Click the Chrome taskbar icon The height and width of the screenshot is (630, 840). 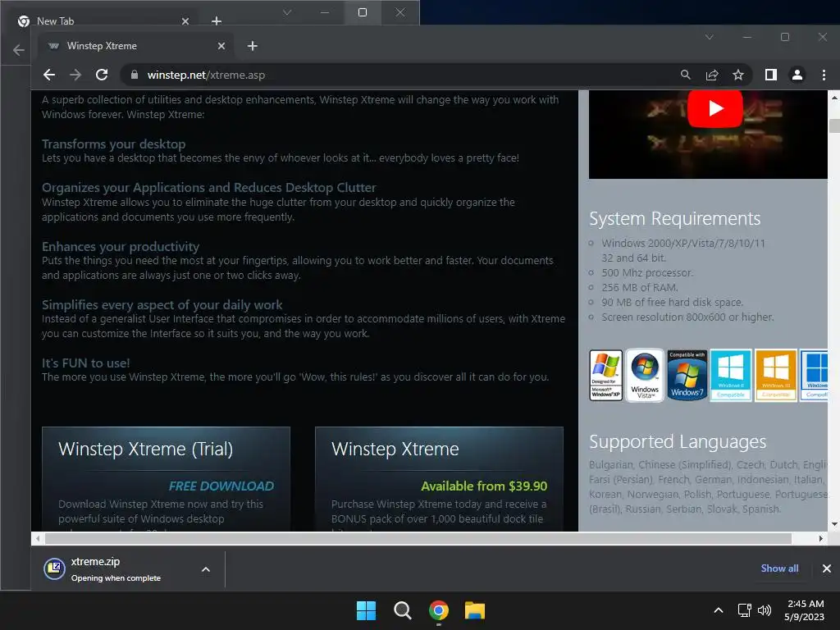coord(439,610)
